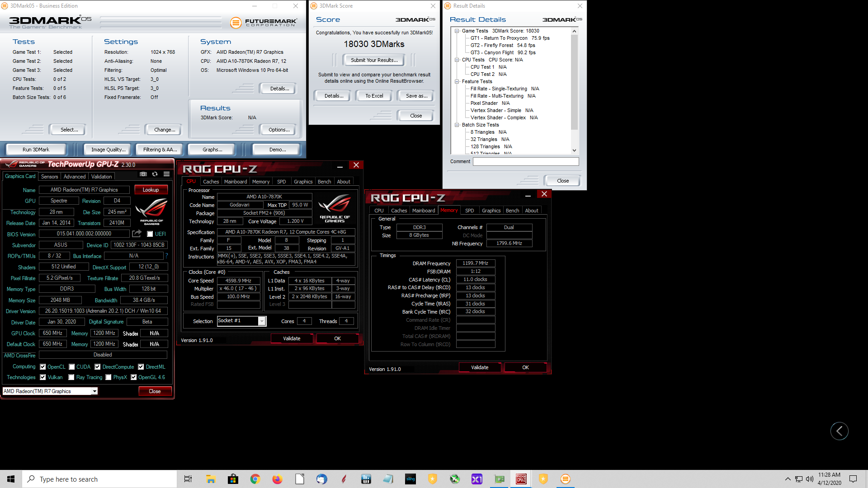
Task: Click the volume speaker tray icon
Action: (809, 479)
